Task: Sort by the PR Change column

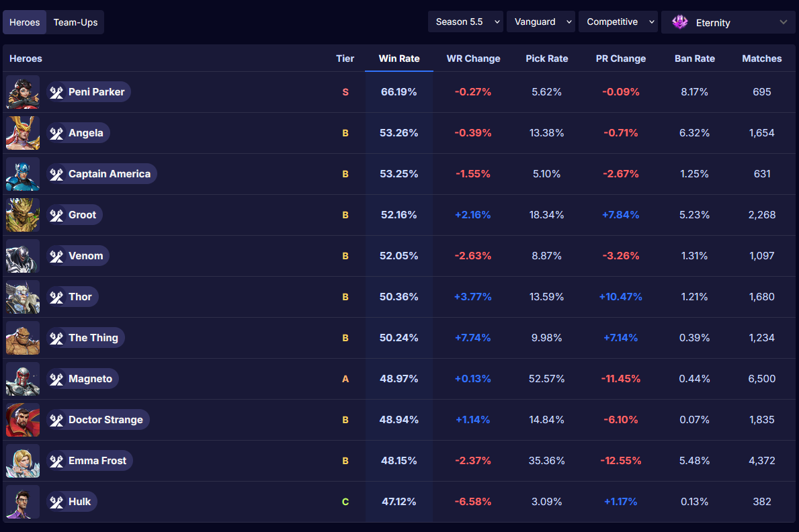Action: click(621, 58)
